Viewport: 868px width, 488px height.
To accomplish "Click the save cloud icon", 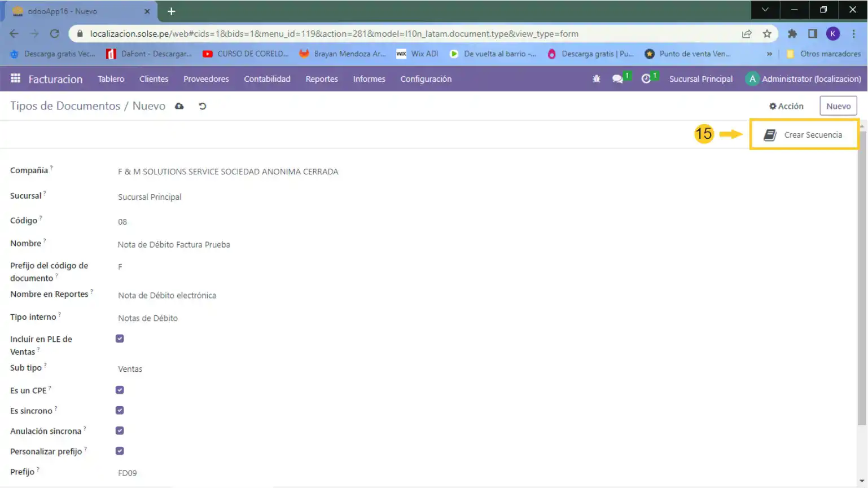I will (x=179, y=106).
